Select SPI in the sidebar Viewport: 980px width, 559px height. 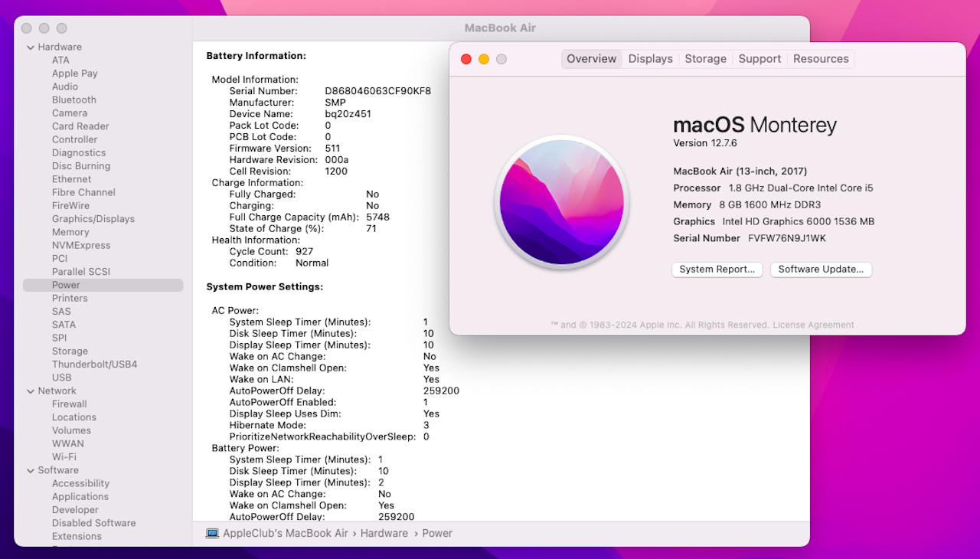pyautogui.click(x=59, y=338)
